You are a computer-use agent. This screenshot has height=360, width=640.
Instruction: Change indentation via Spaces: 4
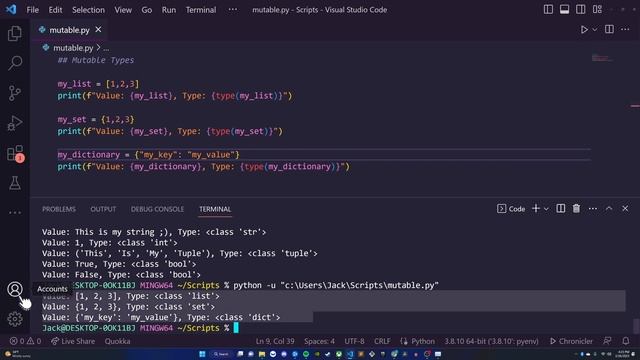coord(319,341)
